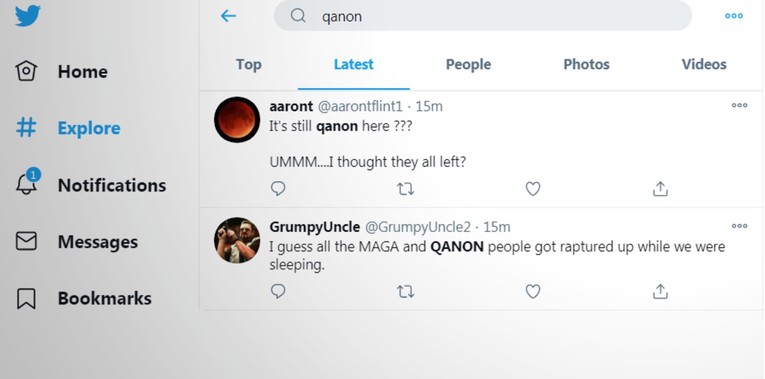
Task: Like GrumpyUncle's tweet with heart icon
Action: point(533,291)
